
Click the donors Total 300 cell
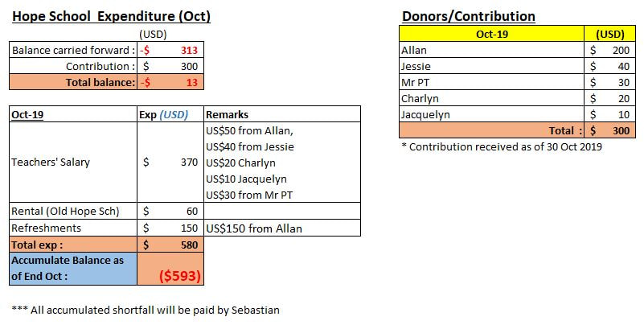[610, 130]
